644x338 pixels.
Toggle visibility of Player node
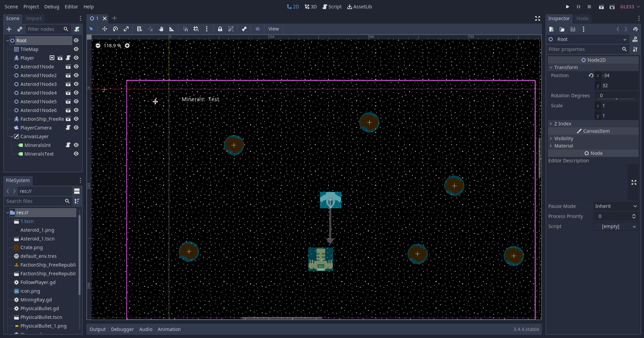coord(76,58)
